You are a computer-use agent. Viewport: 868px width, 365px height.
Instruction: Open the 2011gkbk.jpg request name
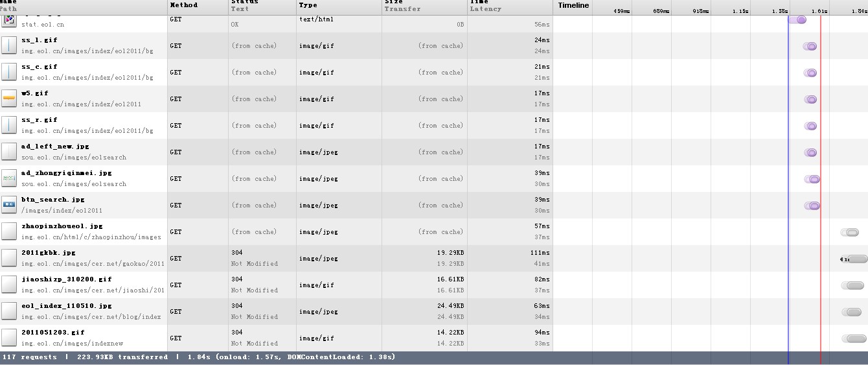click(x=48, y=253)
